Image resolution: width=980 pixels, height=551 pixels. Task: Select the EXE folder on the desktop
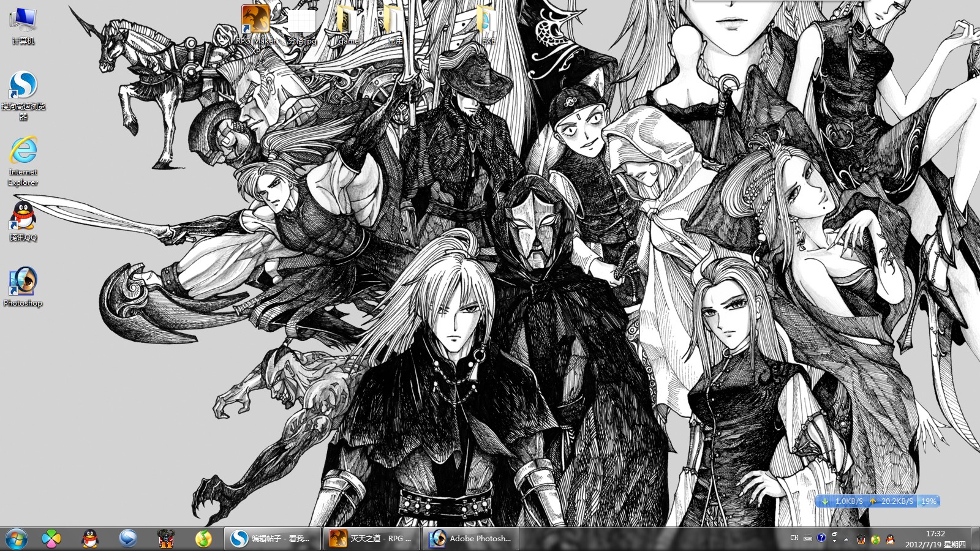(488, 26)
